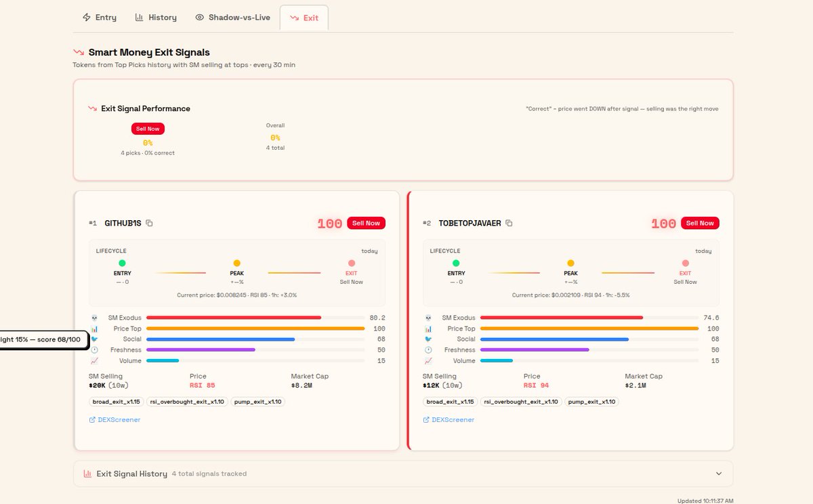
Task: Click the bird icon beside GITHUB1S Social
Action: [x=94, y=339]
